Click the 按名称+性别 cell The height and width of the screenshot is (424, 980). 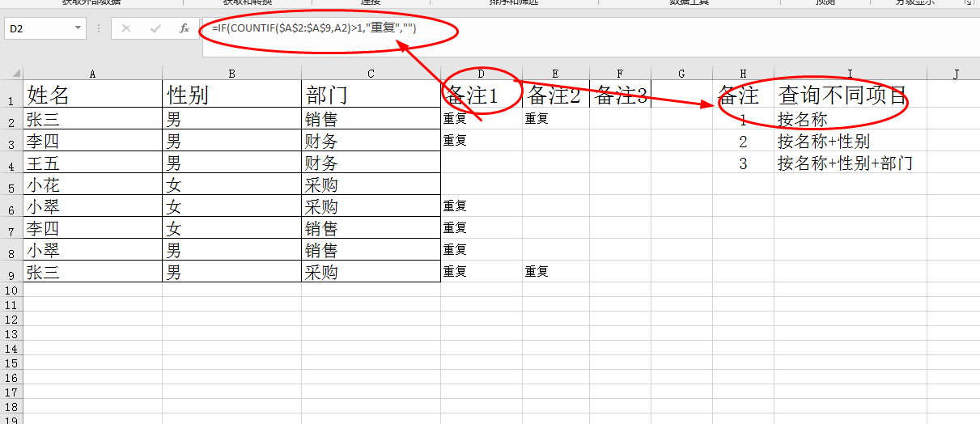tap(851, 141)
